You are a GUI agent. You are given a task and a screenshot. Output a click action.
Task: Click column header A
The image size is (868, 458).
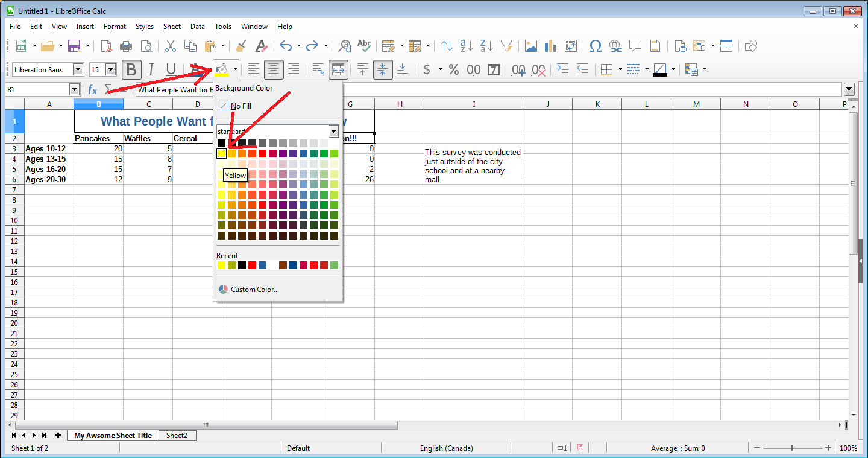(49, 104)
